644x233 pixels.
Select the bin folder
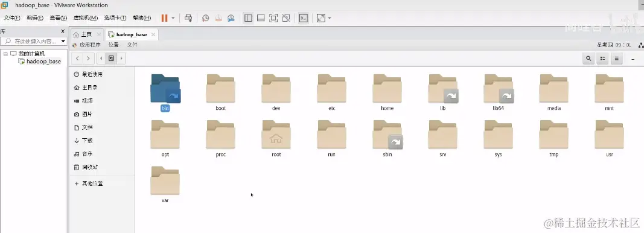165,92
